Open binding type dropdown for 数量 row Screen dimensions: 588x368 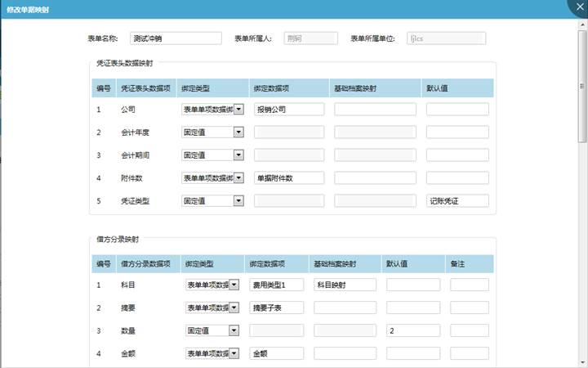pos(234,331)
